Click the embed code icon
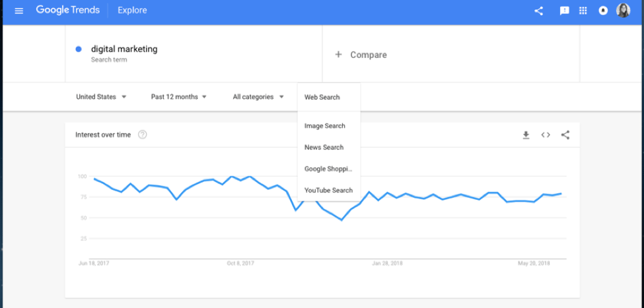Viewport: 644px width, 308px height. 546,135
